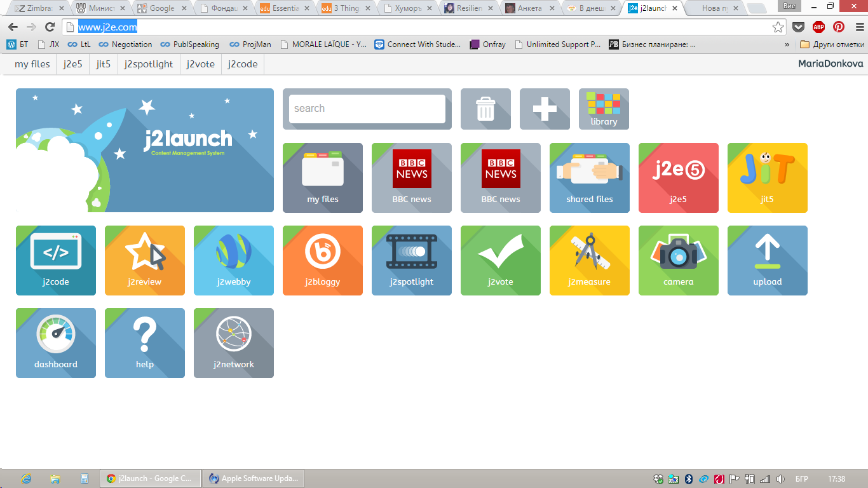Switch to the Google tab
Image resolution: width=868 pixels, height=488 pixels.
coord(162,9)
